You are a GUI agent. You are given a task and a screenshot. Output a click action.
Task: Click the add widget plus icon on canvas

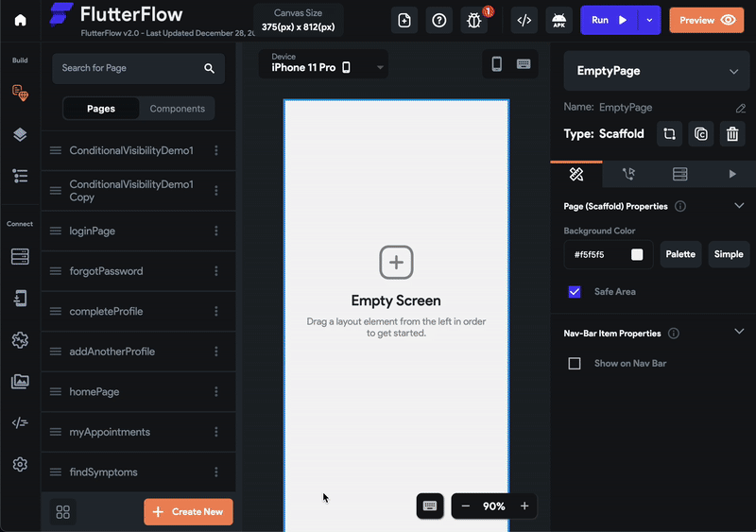coord(396,263)
